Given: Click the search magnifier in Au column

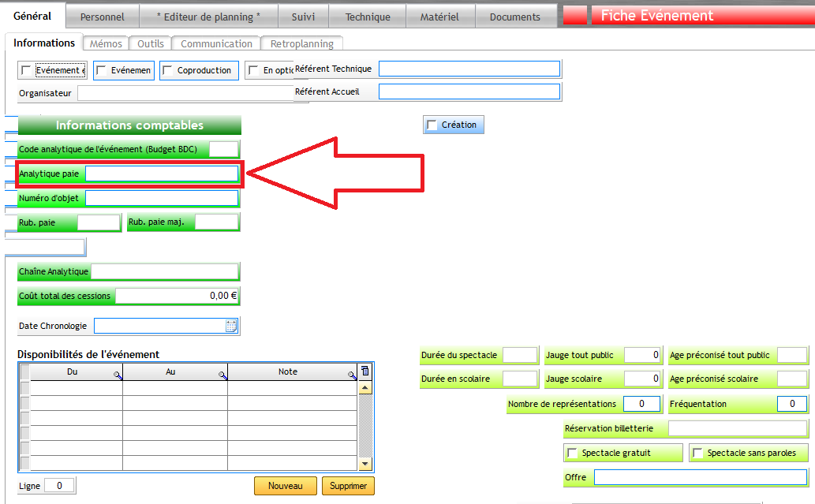Looking at the screenshot, I should (x=222, y=375).
